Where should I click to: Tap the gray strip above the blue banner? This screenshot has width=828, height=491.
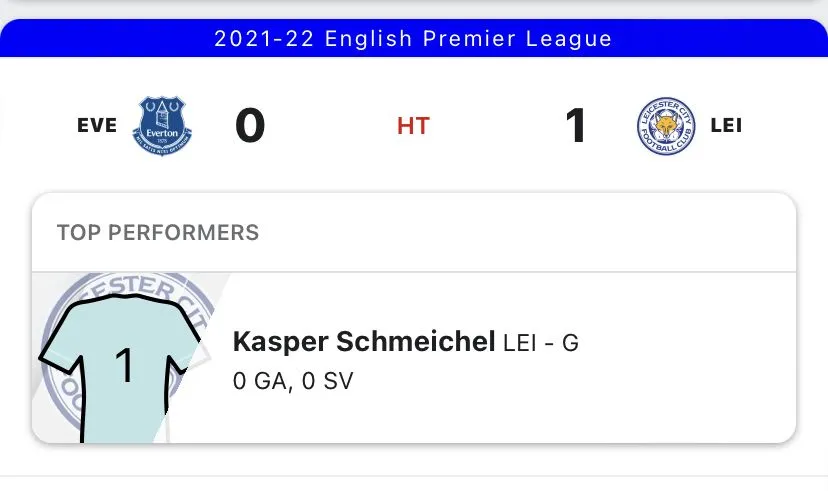point(414,7)
